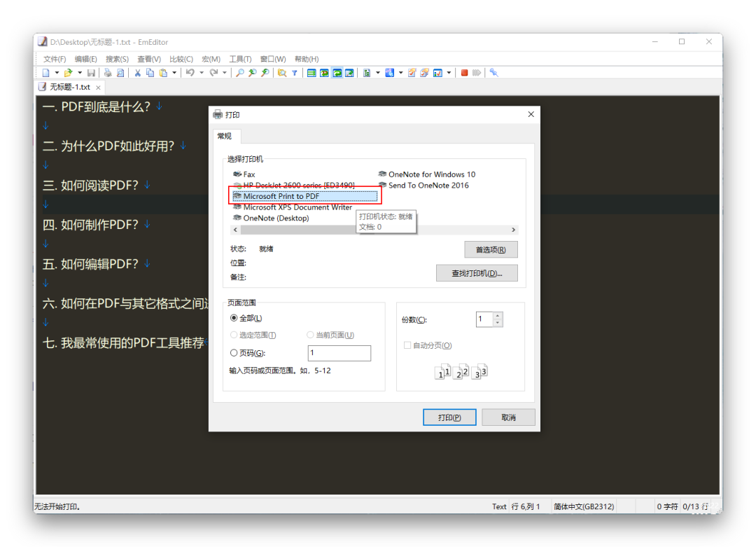Click the Print icon in EmEditor toolbar

coord(108,73)
